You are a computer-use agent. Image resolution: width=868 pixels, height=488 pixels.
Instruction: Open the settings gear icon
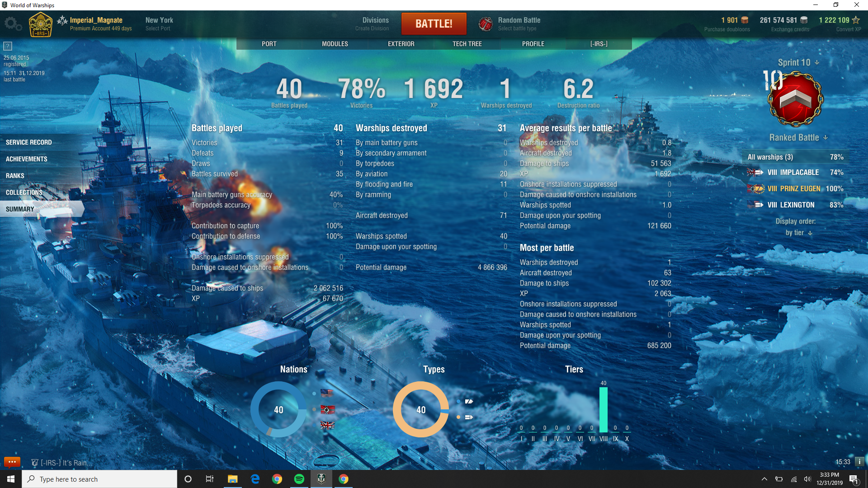pos(12,24)
